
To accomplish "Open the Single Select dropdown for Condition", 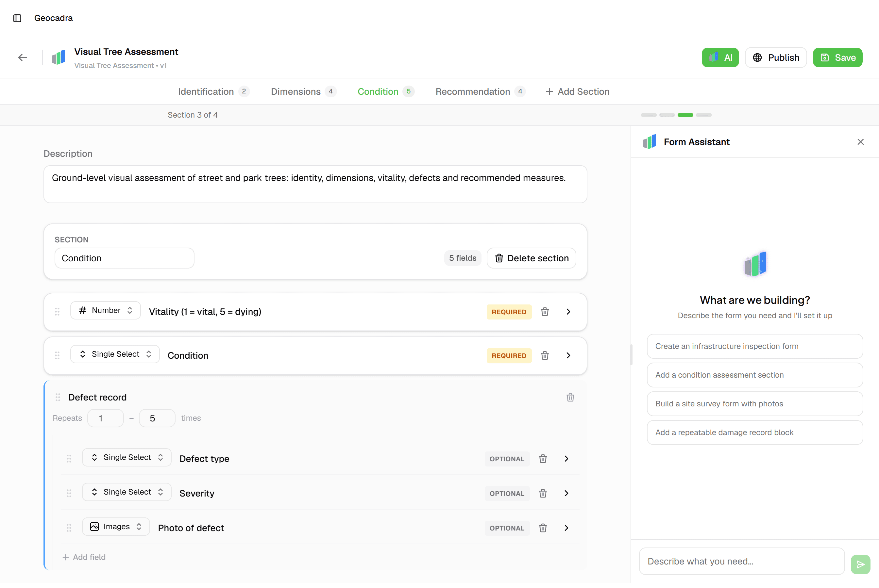I will pos(115,354).
